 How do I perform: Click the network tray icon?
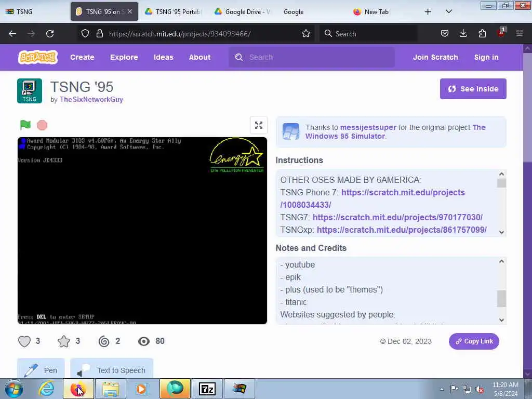[x=467, y=389]
